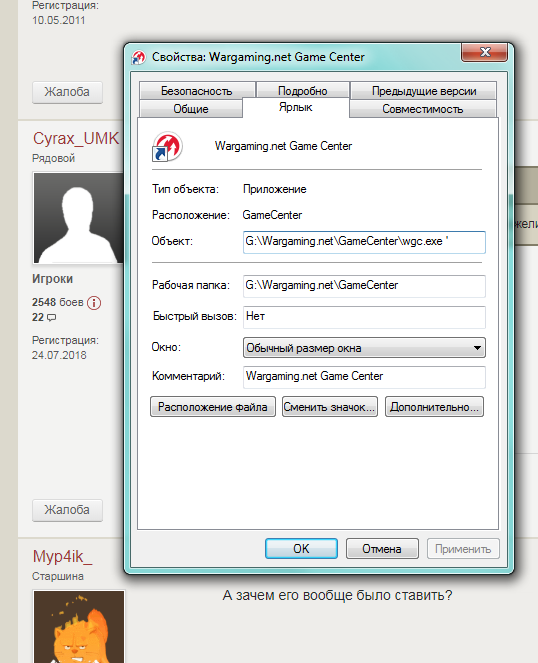Click the upper Жалоба button on forum
Image resolution: width=538 pixels, height=663 pixels.
pyautogui.click(x=67, y=92)
